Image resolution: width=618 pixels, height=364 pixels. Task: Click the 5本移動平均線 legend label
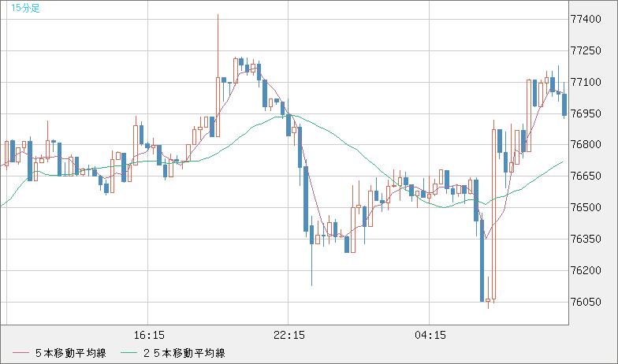[71, 353]
